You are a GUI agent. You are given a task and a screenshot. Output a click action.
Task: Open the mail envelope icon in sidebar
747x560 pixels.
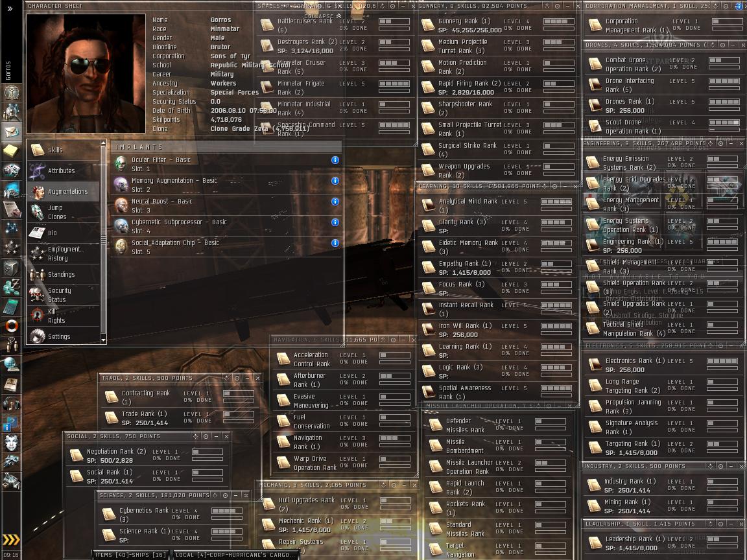(x=12, y=131)
